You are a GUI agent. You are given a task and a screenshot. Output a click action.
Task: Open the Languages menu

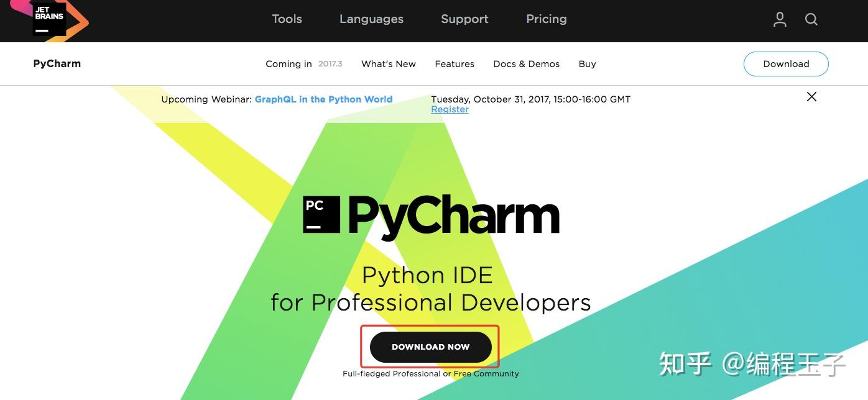pos(371,19)
